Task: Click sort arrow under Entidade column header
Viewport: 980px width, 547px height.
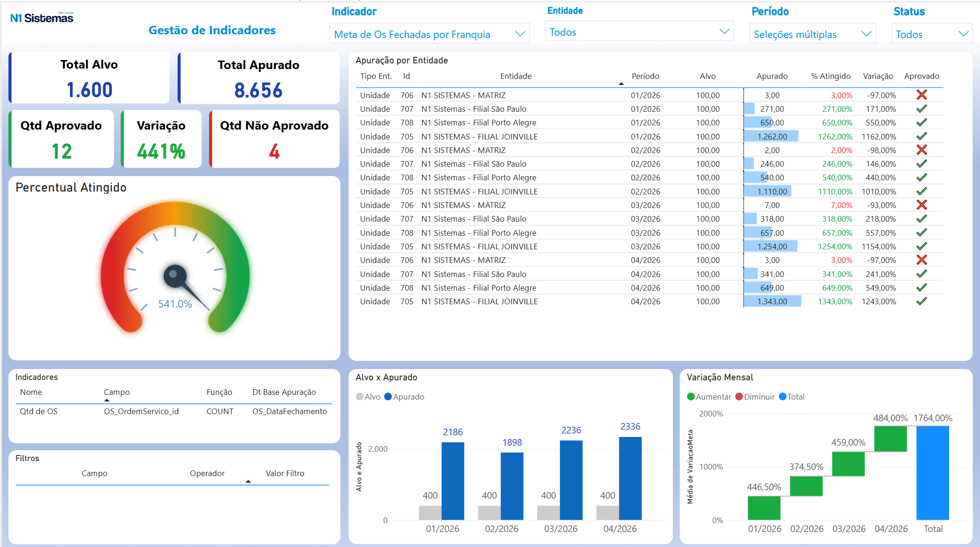Action: coord(621,84)
